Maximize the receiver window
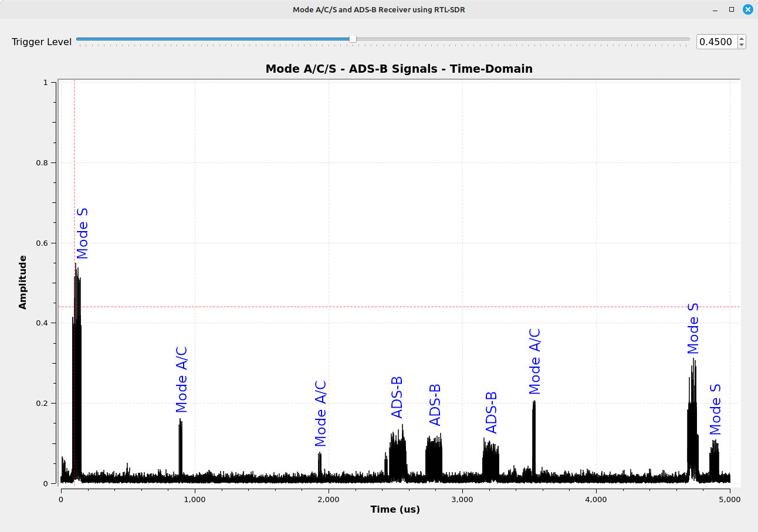The image size is (758, 532). pyautogui.click(x=731, y=9)
